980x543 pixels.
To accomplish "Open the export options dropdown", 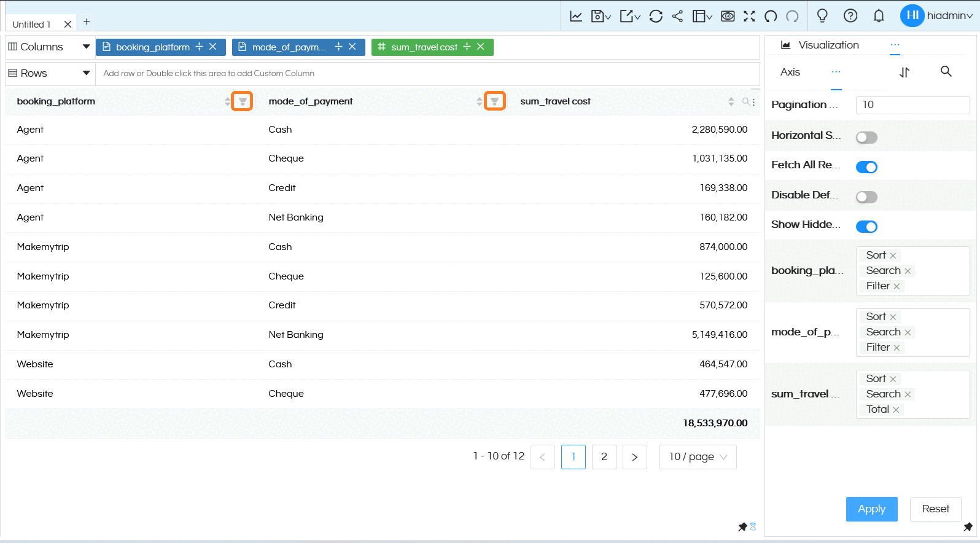I will [630, 16].
